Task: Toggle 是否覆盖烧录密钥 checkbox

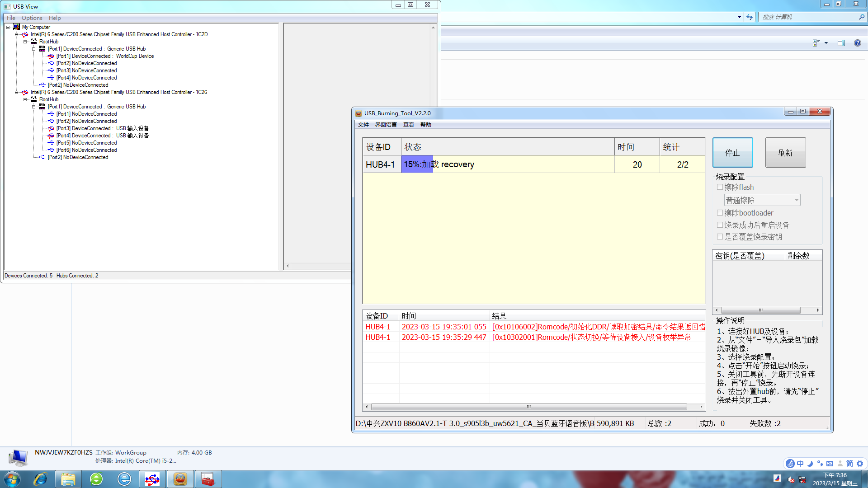Action: 720,237
